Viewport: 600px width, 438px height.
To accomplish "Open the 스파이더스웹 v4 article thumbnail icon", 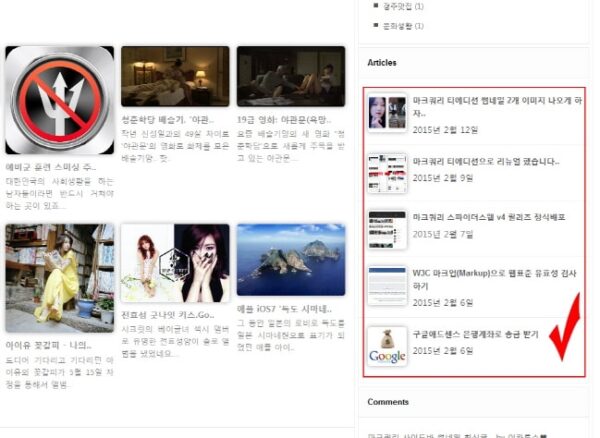I will (x=387, y=229).
